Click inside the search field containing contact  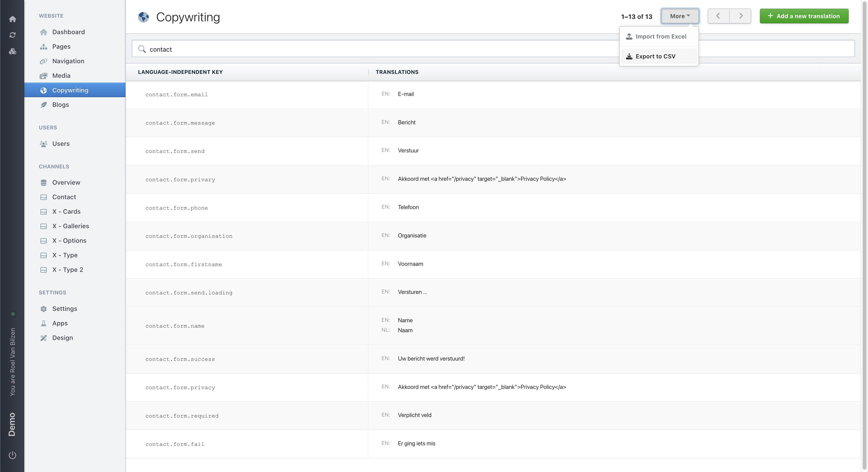(x=303, y=49)
